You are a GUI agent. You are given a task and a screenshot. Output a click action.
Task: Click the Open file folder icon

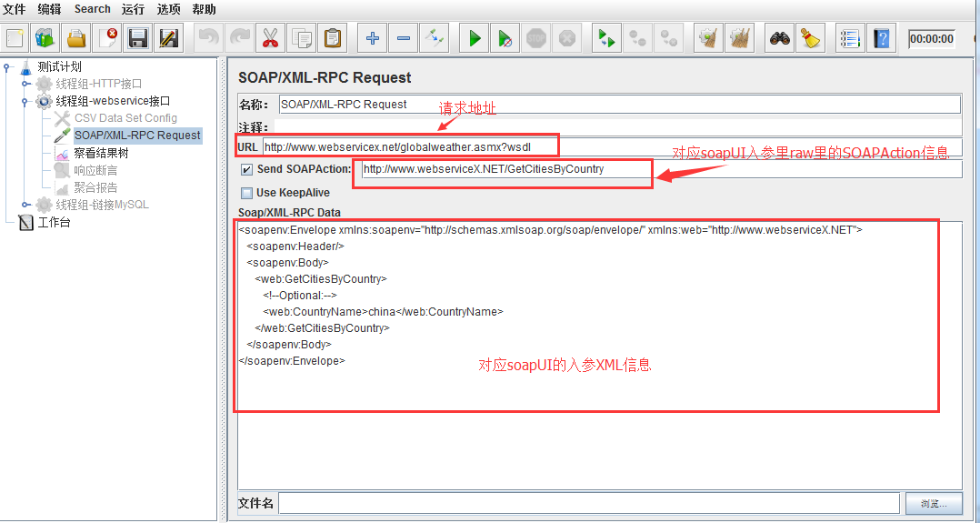76,39
